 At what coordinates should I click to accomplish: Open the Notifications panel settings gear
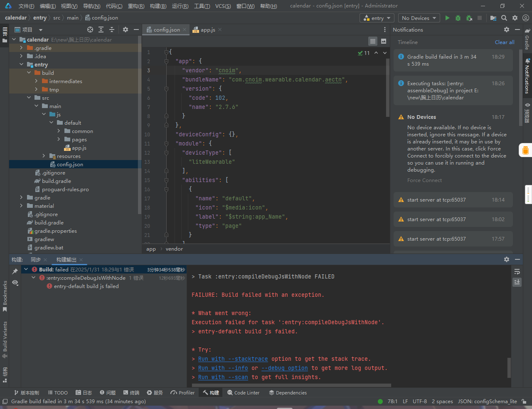pos(507,30)
